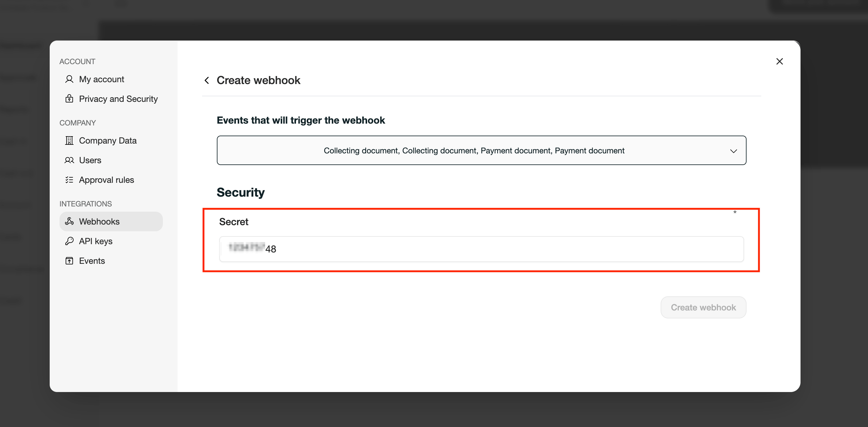Screen dimensions: 868x427
Task: Click the API keys key icon
Action: pyautogui.click(x=69, y=241)
